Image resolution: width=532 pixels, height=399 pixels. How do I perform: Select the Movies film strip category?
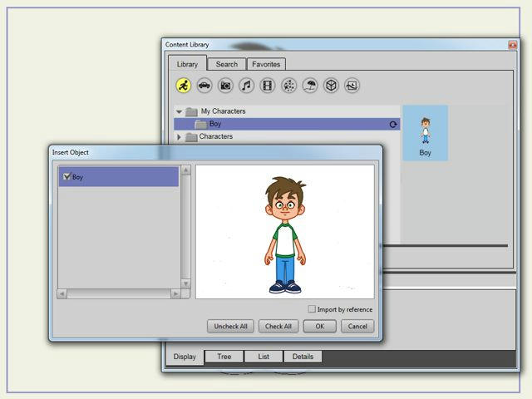pos(267,86)
